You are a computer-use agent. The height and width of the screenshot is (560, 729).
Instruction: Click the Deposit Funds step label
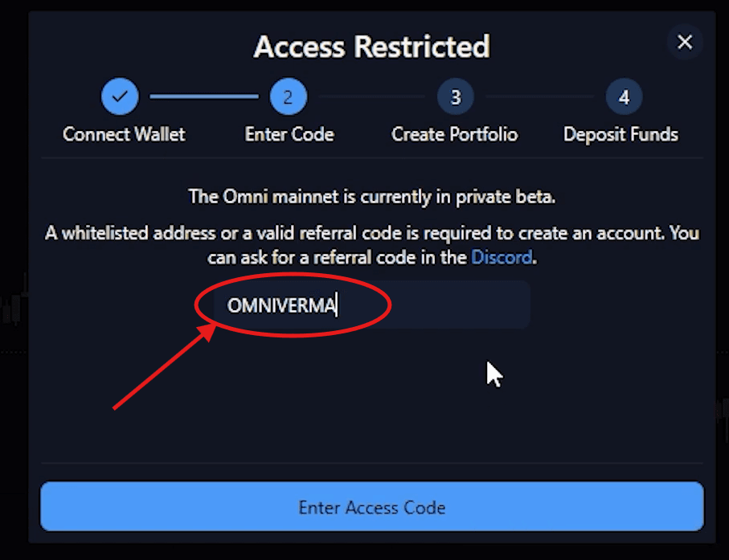tap(620, 134)
